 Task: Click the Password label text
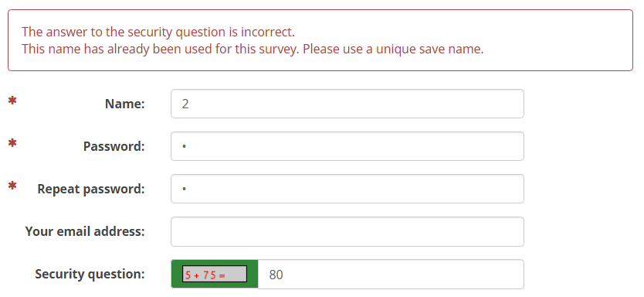[114, 146]
